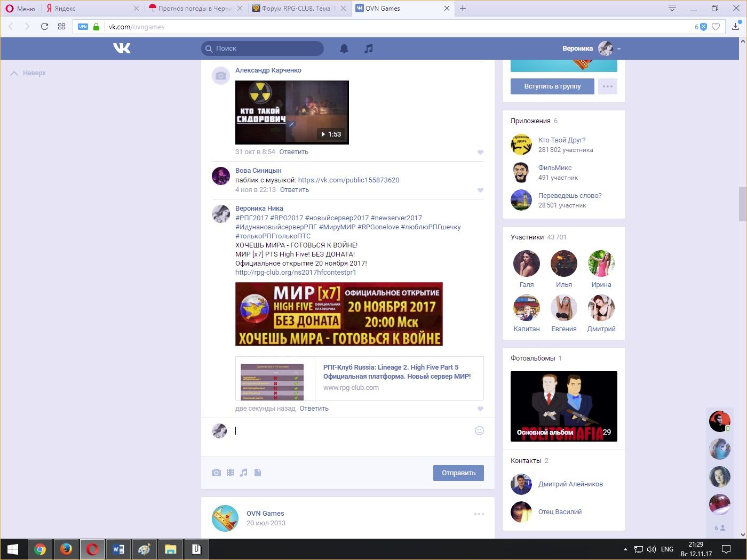
Task: Open contact Дмитрий Алейников
Action: [570, 484]
